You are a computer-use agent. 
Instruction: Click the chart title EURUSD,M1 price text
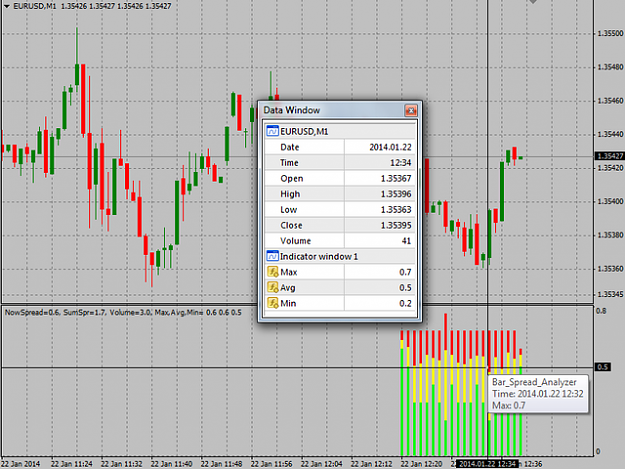point(92,6)
